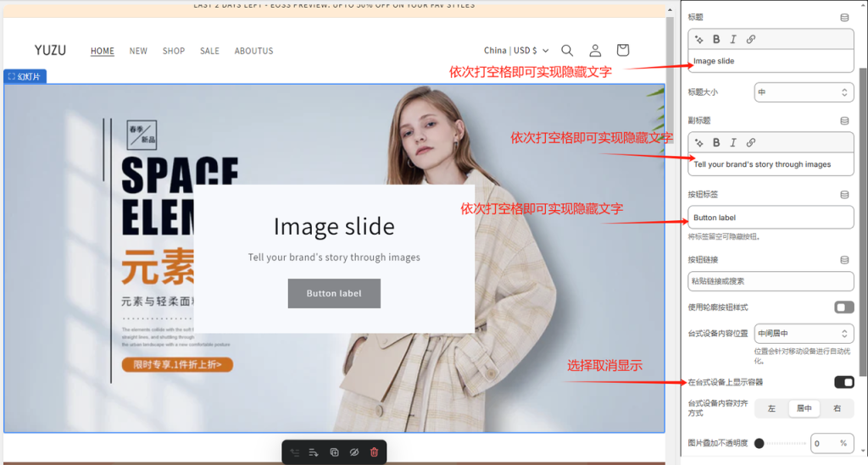Viewport: 868px width, 465px height.
Task: Click the 标题 dynamic source icon
Action: pos(844,18)
